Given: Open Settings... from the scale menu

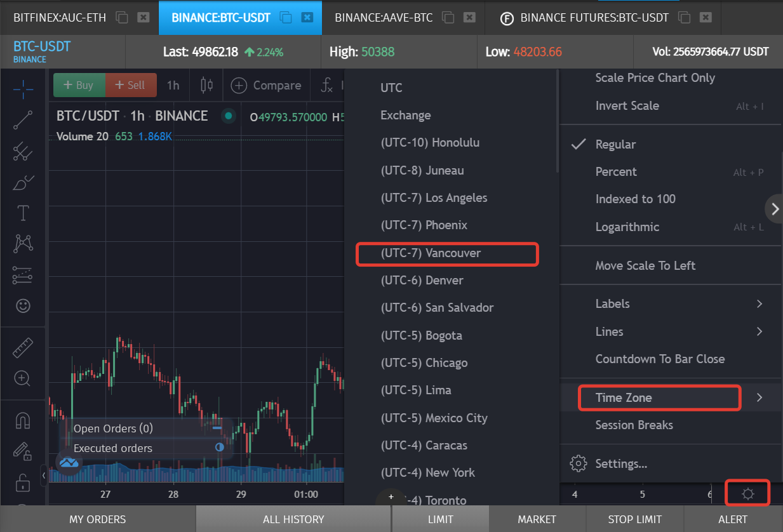Looking at the screenshot, I should (670, 463).
